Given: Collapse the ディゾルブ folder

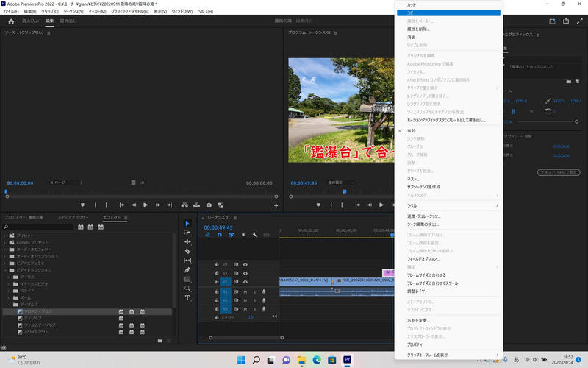Looking at the screenshot, I should (10, 304).
